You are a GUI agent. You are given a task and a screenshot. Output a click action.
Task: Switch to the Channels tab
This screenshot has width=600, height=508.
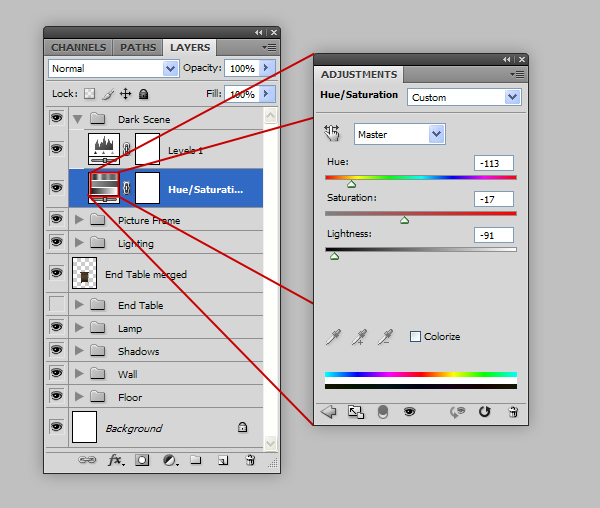coord(78,47)
